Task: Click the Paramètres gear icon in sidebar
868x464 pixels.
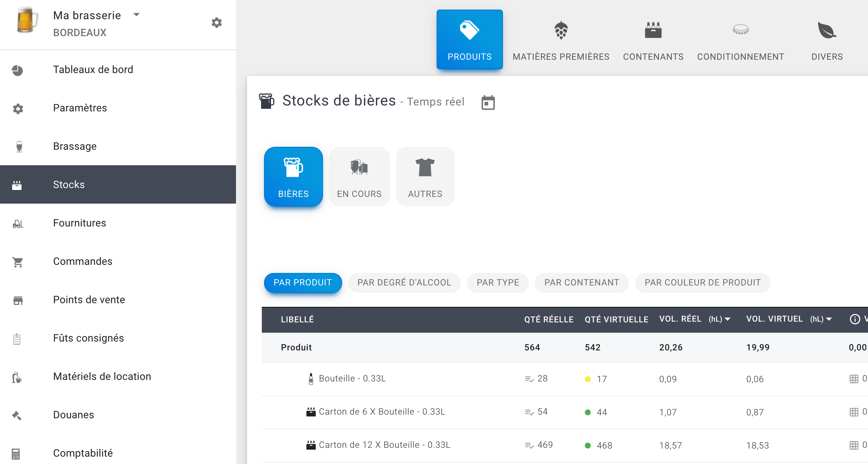Action: click(18, 108)
